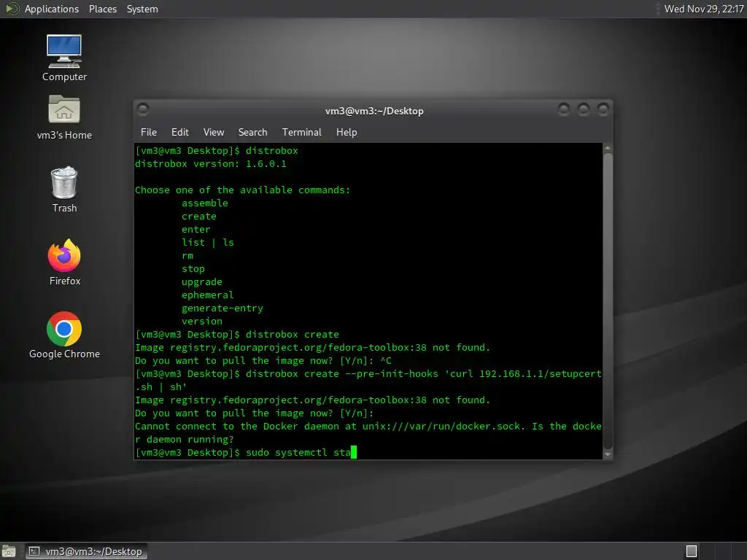Open the terminal Edit menu
Screen dimensions: 747x560
(x=179, y=133)
